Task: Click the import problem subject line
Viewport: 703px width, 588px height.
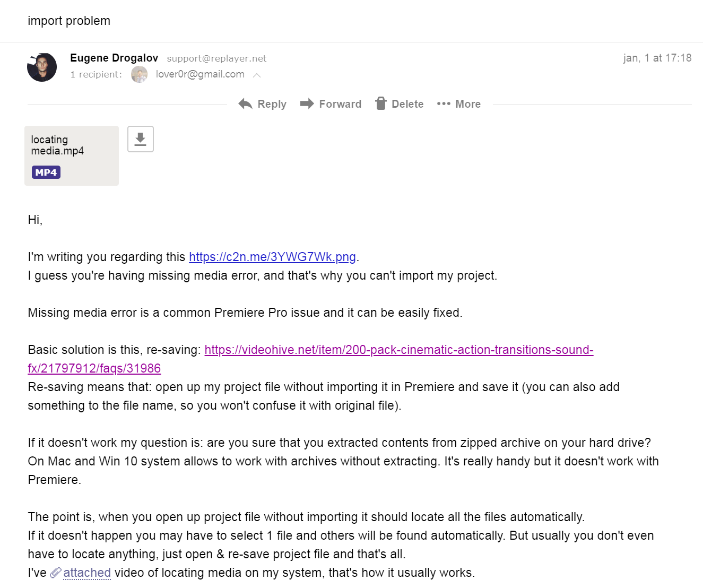Action: coord(69,21)
